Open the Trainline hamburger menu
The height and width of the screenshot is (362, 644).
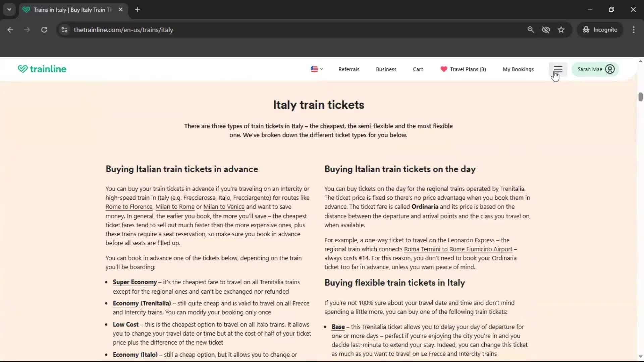tap(558, 69)
